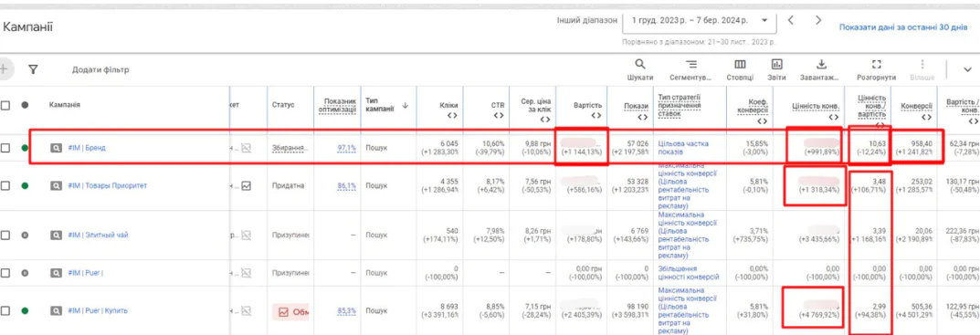Expand comparison arrows under Кліки column
Screen dimensions: 980x335
pos(452,116)
